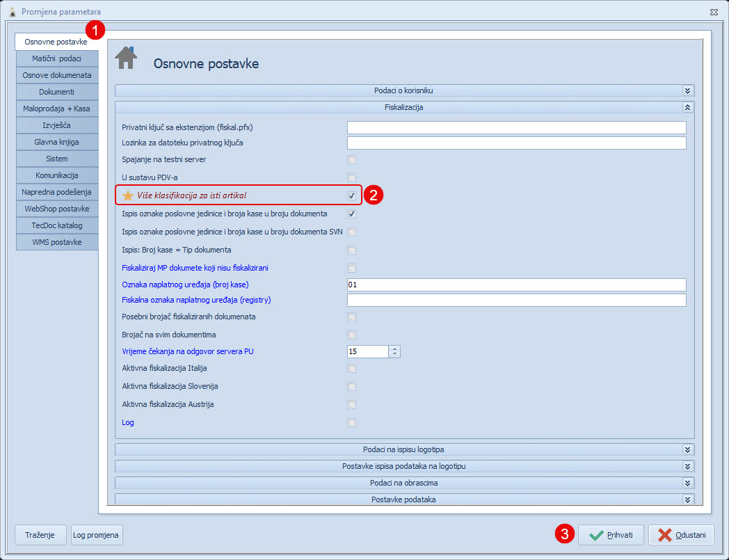This screenshot has width=729, height=560.
Task: Increase Vrijeme čekanja value with up arrow
Action: (394, 349)
